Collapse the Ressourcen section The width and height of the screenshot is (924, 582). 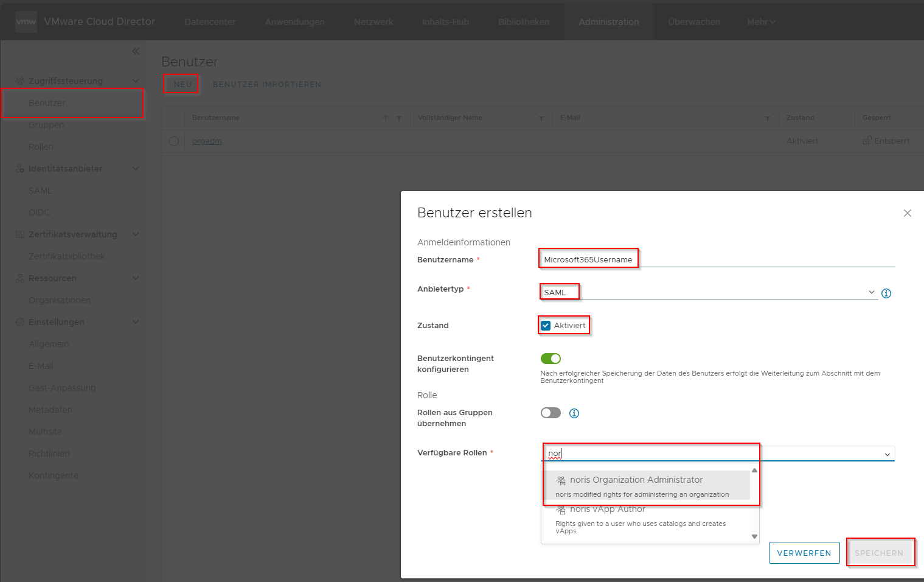point(136,278)
